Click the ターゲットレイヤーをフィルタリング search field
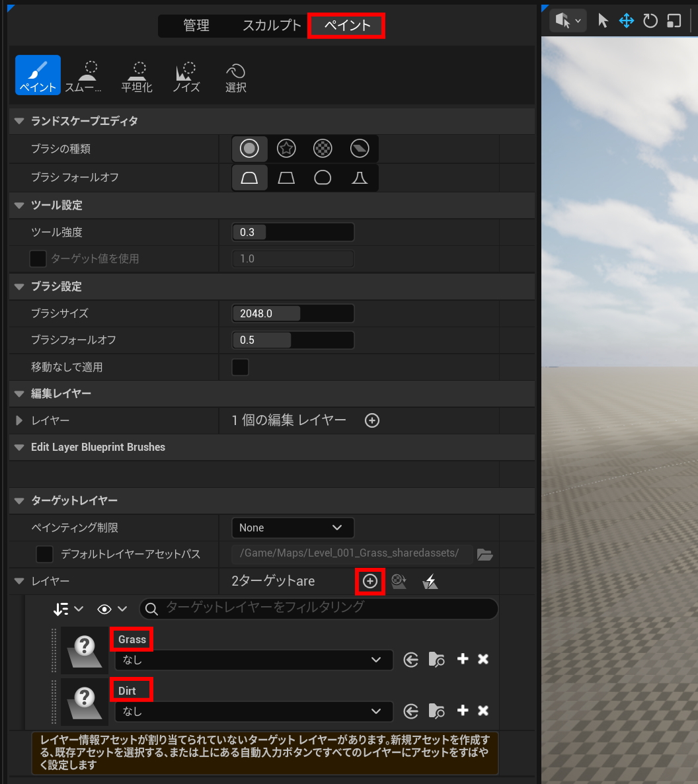Viewport: 698px width, 784px height. tap(319, 608)
